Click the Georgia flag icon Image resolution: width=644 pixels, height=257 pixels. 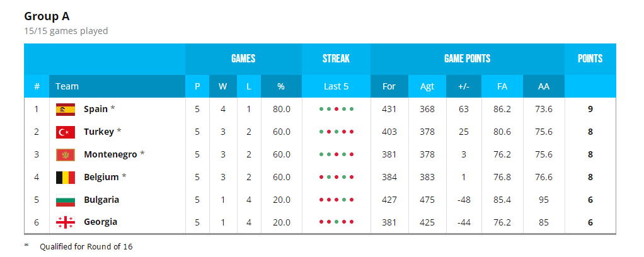pos(66,222)
